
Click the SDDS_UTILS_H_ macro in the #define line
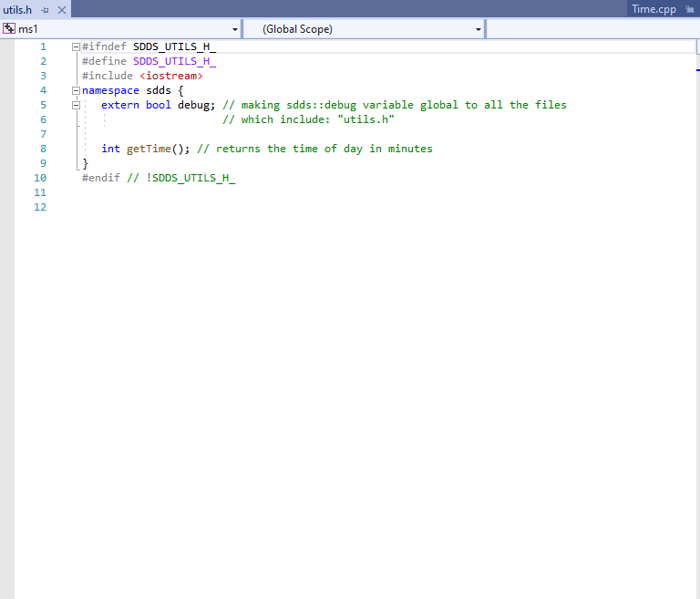[x=175, y=61]
